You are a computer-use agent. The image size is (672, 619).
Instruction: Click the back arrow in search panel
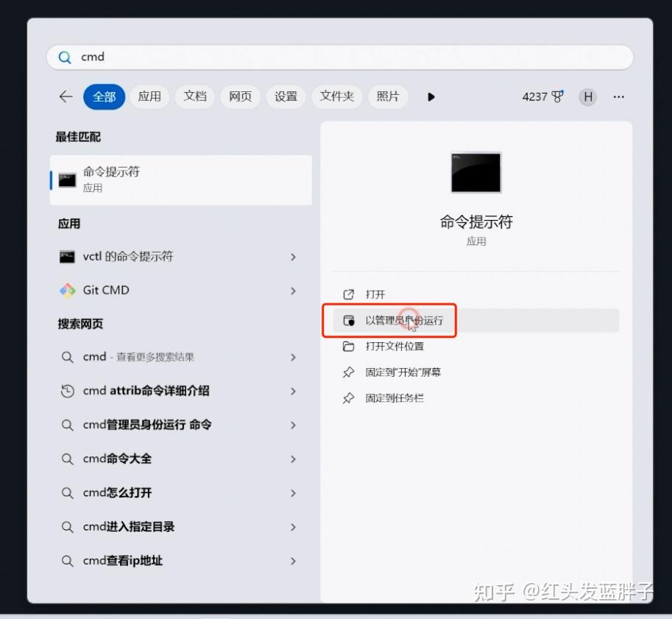pos(66,96)
